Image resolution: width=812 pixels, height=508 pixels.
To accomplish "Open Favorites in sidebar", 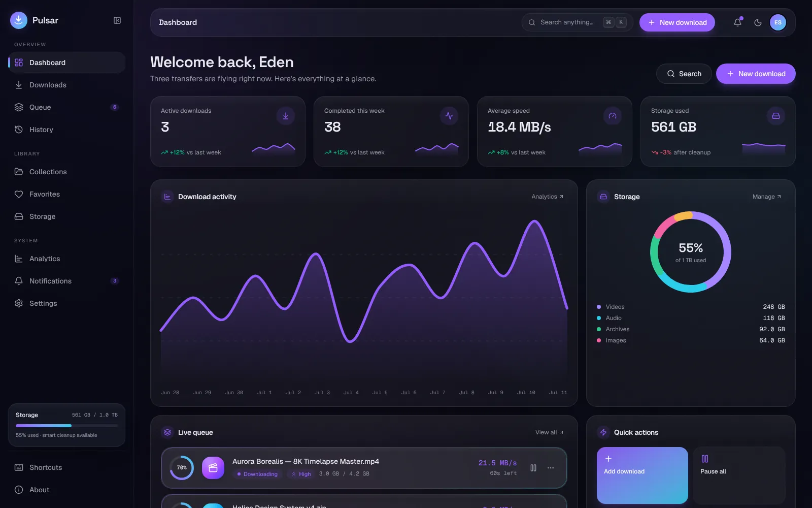I will (67, 194).
